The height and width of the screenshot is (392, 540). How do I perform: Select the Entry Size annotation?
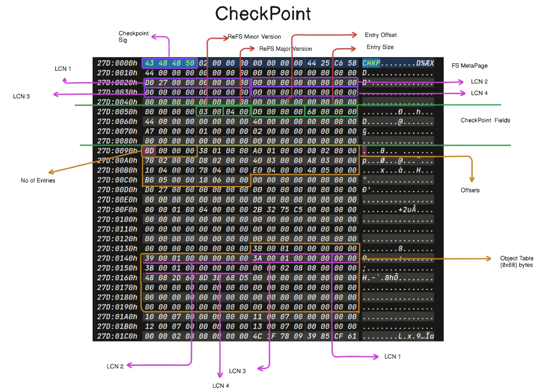tap(380, 47)
